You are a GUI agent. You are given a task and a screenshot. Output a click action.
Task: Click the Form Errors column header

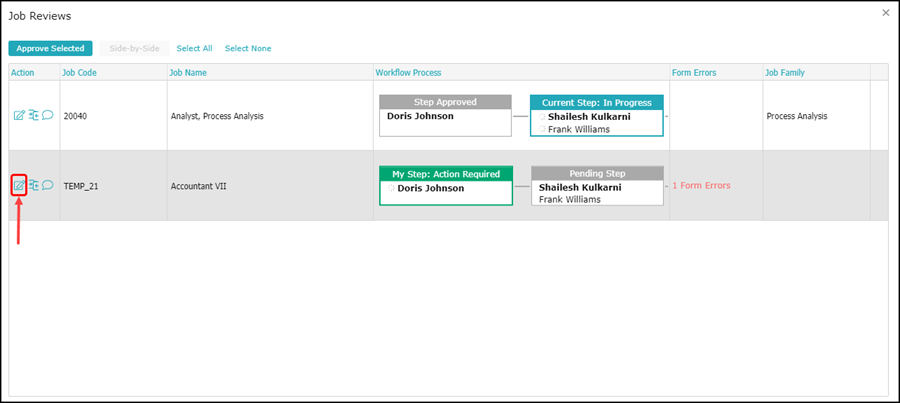point(695,73)
